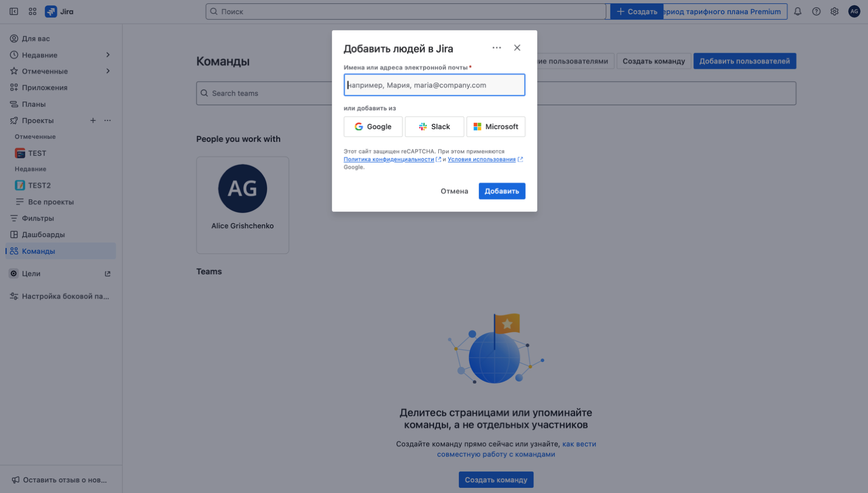
Task: Open Фильтры in the sidebar
Action: 38,218
